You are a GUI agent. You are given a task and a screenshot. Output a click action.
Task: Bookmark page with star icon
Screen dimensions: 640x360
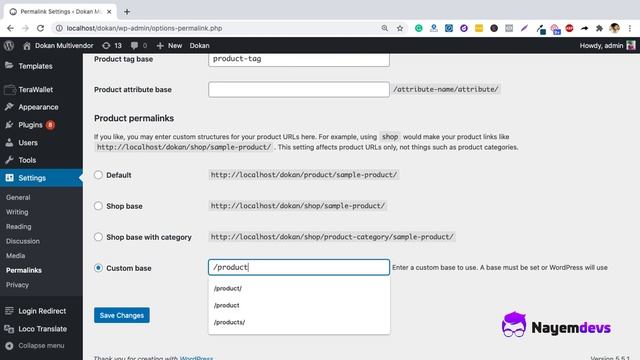point(400,28)
